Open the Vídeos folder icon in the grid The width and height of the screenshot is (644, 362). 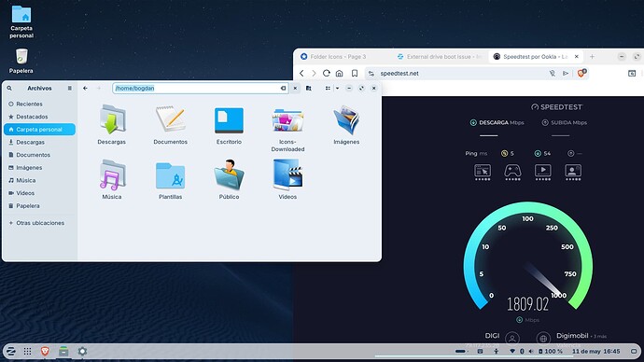coord(287,179)
